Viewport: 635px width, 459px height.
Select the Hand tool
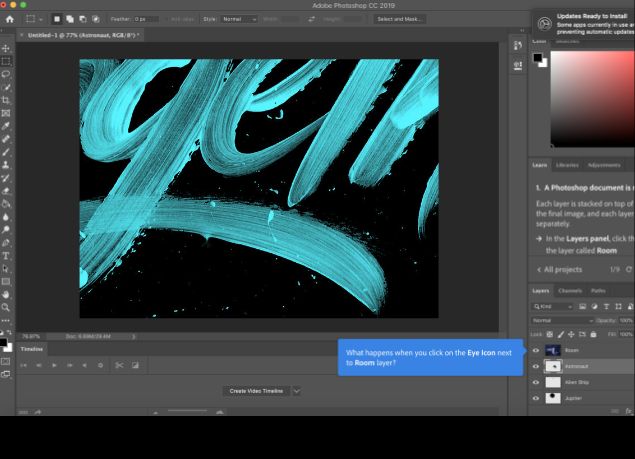tap(6, 295)
